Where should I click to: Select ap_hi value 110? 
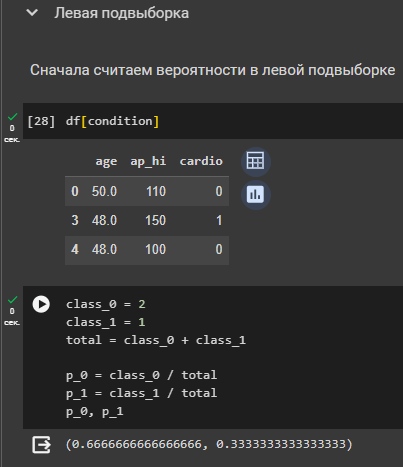point(156,191)
